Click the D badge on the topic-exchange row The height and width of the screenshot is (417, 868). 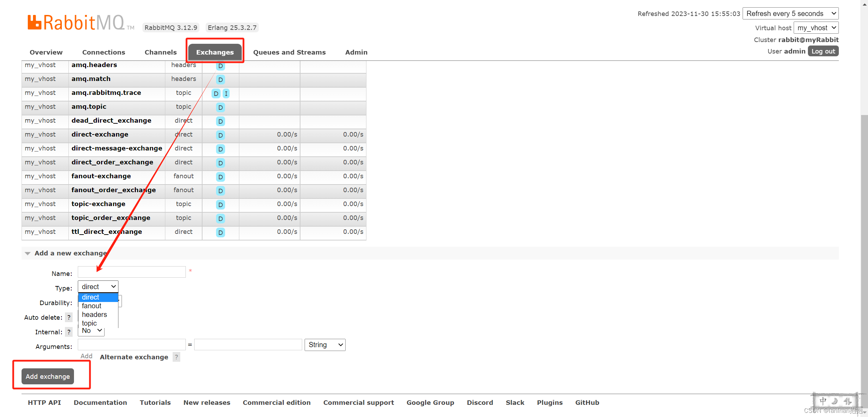[221, 205]
